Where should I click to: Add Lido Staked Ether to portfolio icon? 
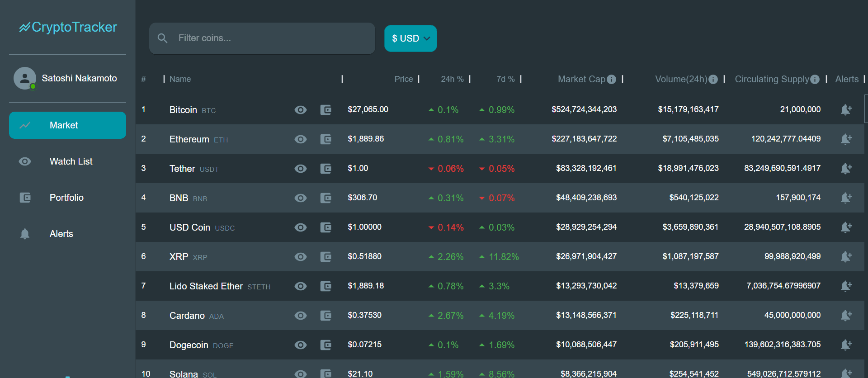(x=325, y=286)
